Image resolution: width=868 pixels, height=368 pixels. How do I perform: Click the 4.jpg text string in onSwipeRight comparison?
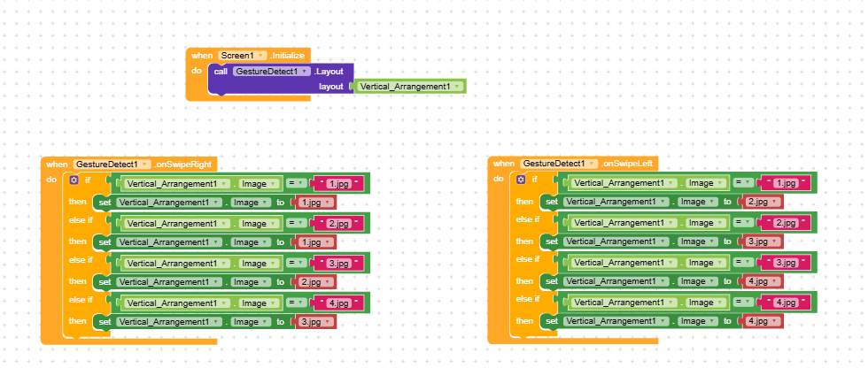[338, 303]
